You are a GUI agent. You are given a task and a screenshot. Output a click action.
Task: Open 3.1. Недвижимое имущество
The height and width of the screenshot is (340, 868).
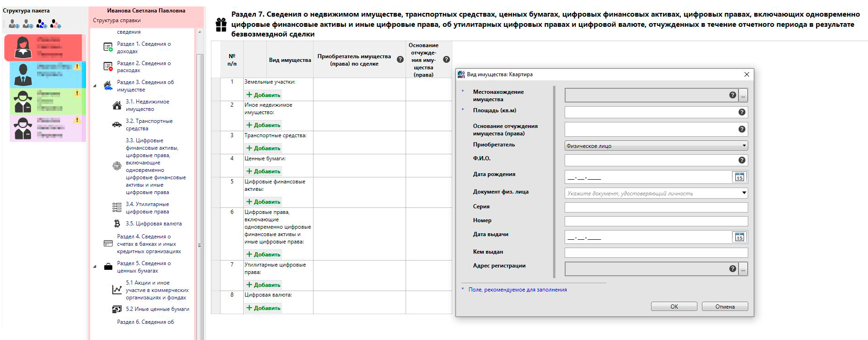click(148, 105)
